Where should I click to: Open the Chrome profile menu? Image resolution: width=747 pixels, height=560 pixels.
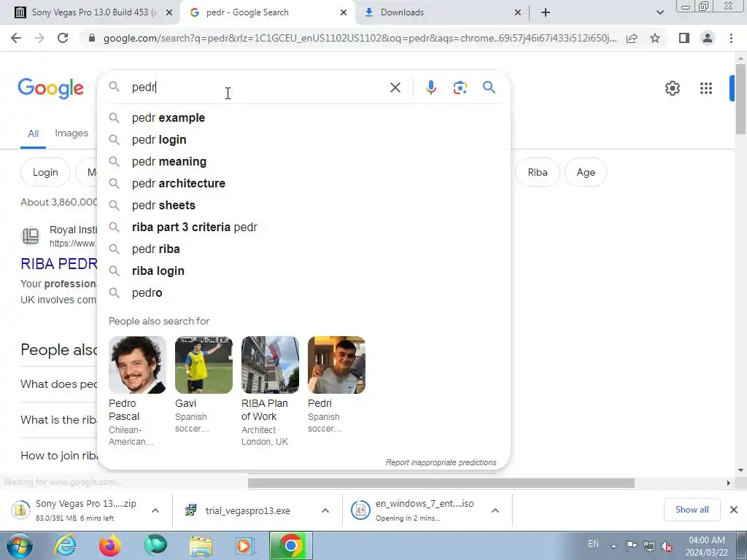tap(708, 38)
